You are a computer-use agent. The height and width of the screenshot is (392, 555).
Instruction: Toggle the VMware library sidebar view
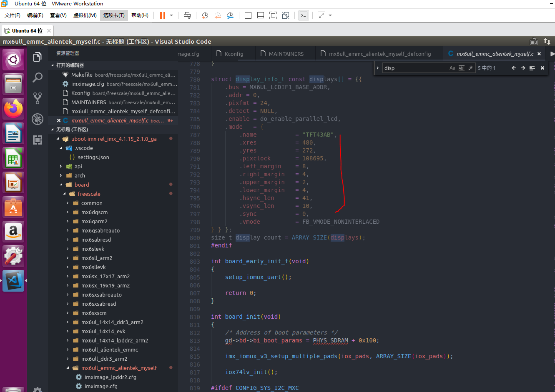pyautogui.click(x=248, y=15)
